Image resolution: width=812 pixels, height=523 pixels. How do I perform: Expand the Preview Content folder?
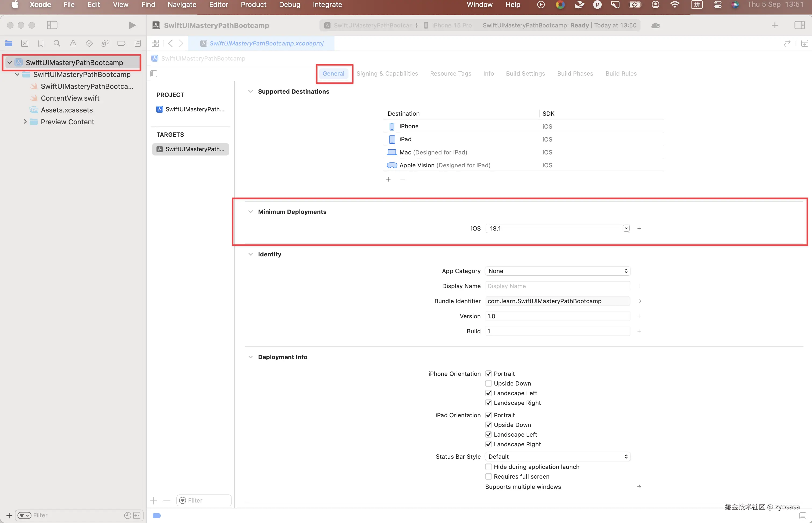point(25,122)
